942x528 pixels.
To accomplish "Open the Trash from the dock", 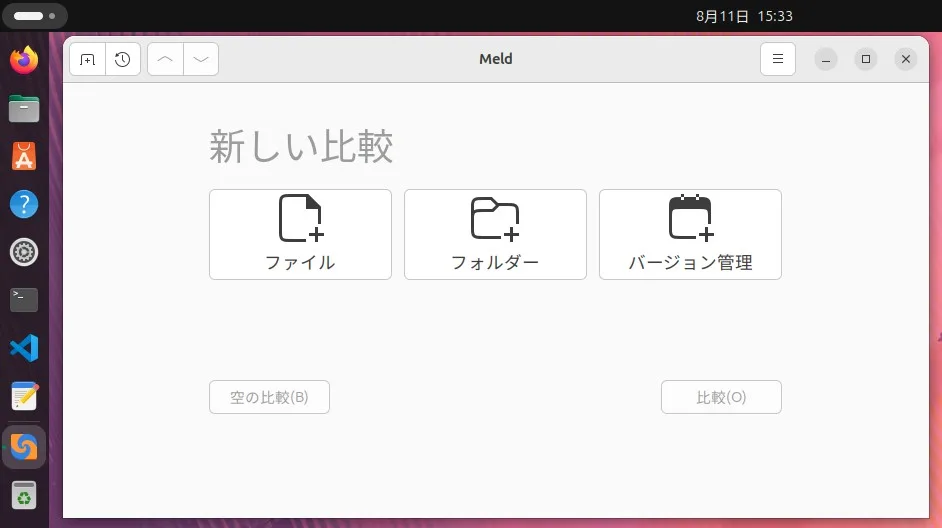I will point(24,496).
